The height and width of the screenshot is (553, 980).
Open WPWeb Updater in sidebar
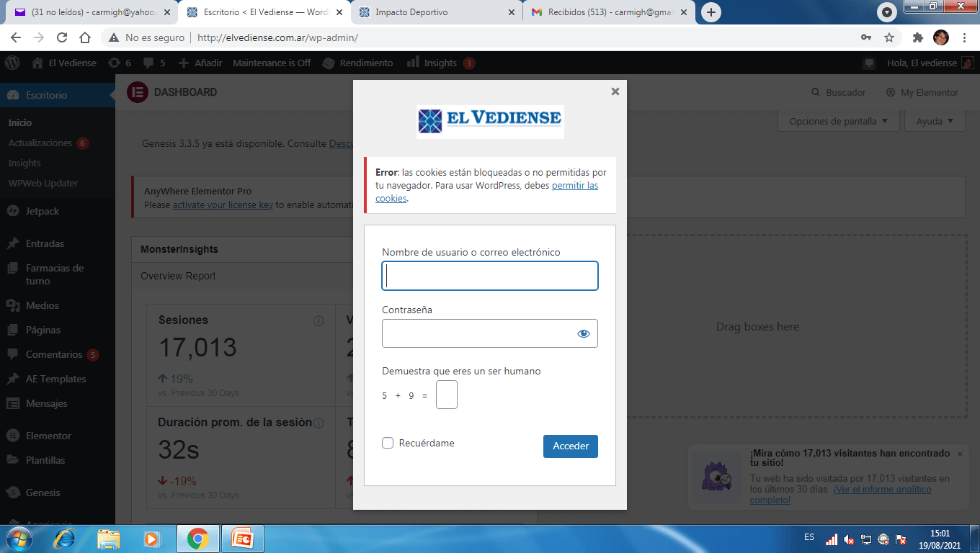43,183
